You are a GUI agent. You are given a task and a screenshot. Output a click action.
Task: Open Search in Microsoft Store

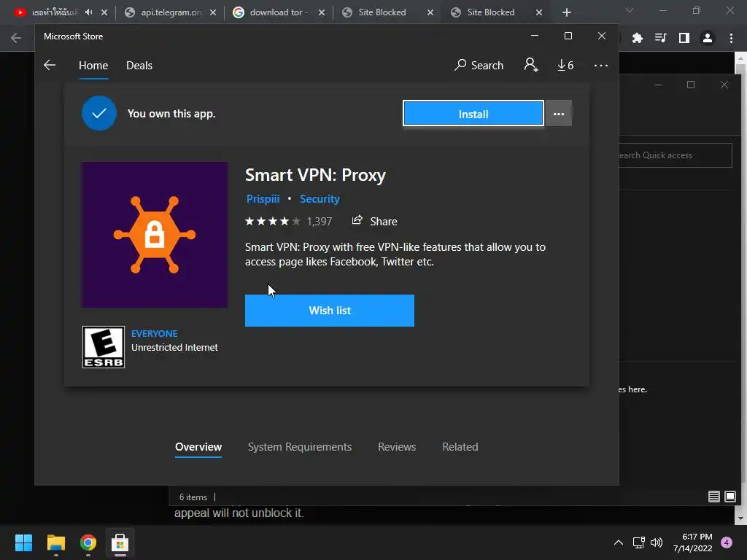(479, 65)
